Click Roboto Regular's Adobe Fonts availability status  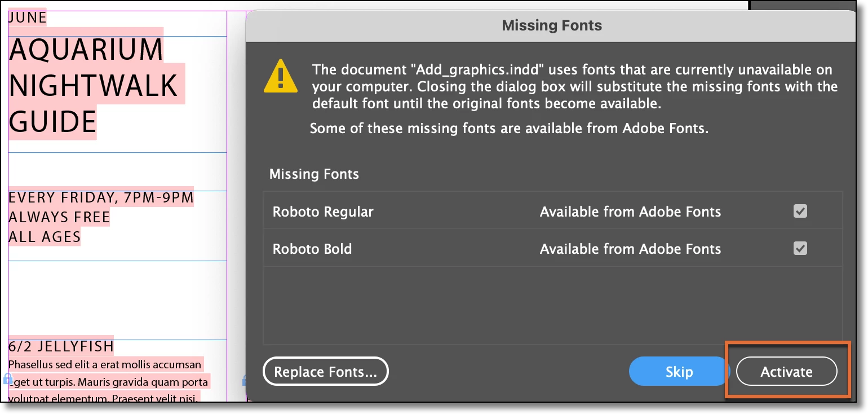coord(630,212)
